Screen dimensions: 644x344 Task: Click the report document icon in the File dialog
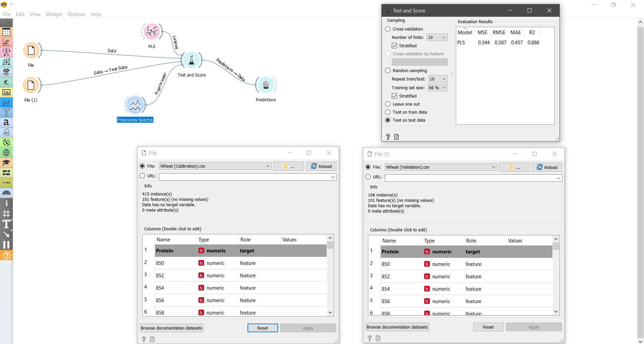(152, 339)
